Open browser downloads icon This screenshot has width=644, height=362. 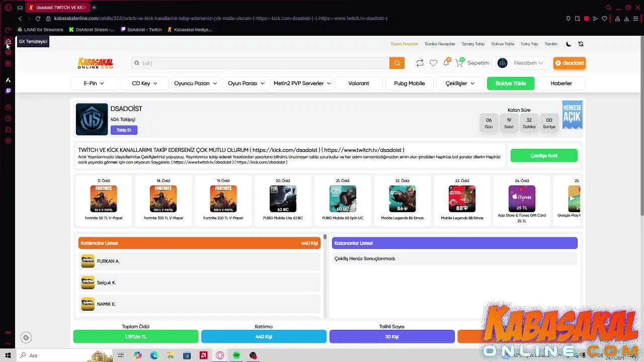pos(626,19)
